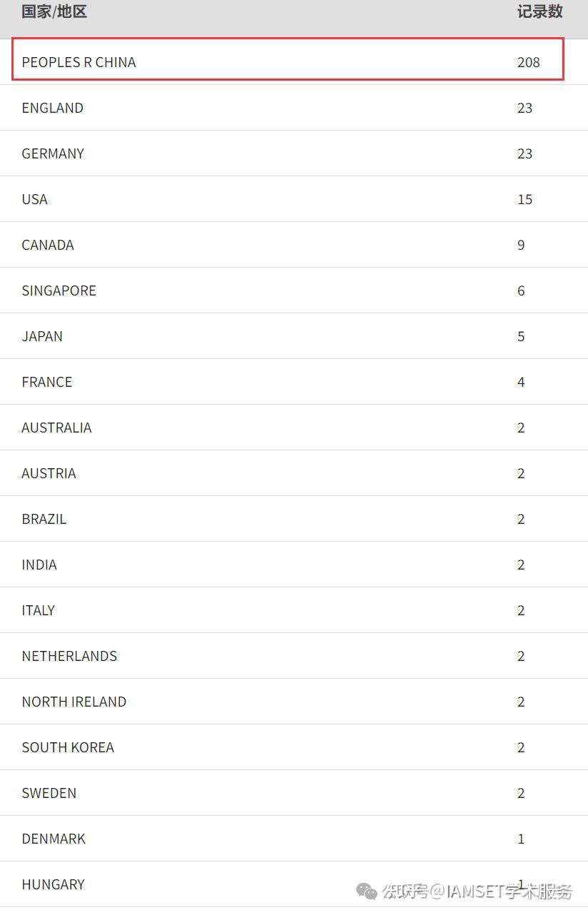Click the BRAZIL country name

44,519
